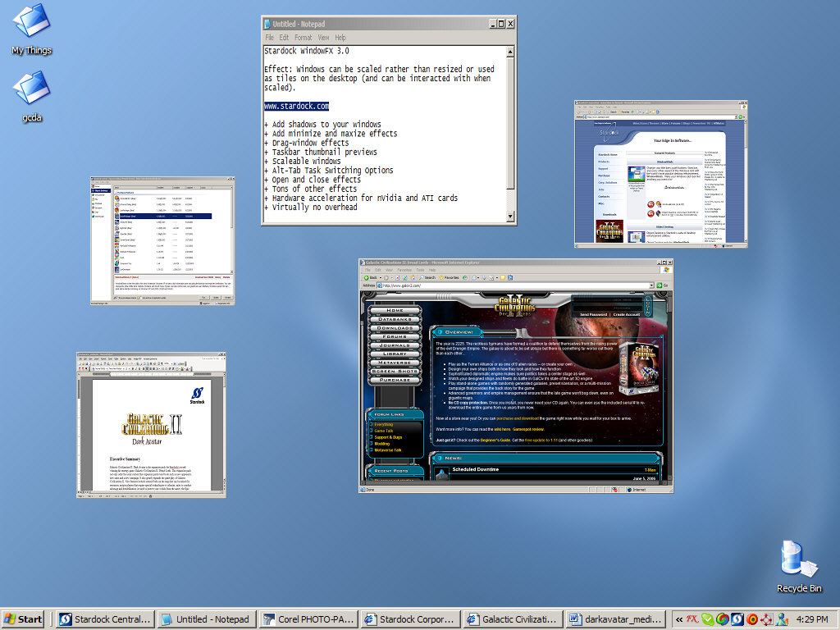
Task: Click METAVERSE on the Galactic Civilizations site
Action: click(395, 363)
